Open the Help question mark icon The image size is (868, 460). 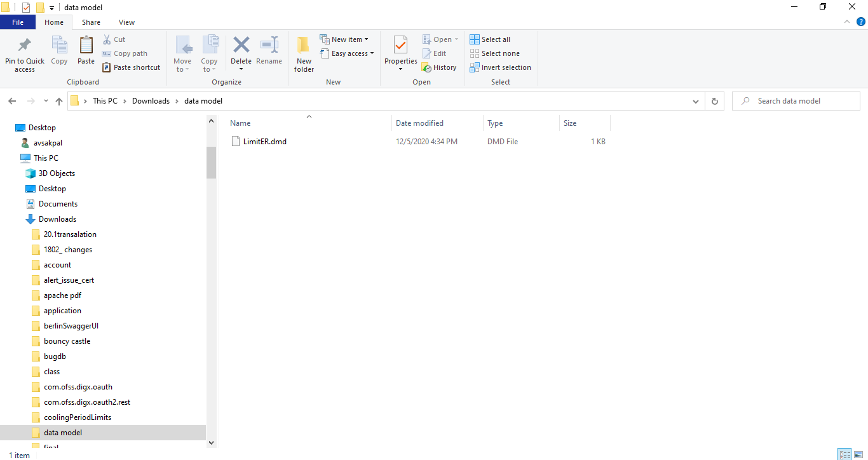click(861, 22)
